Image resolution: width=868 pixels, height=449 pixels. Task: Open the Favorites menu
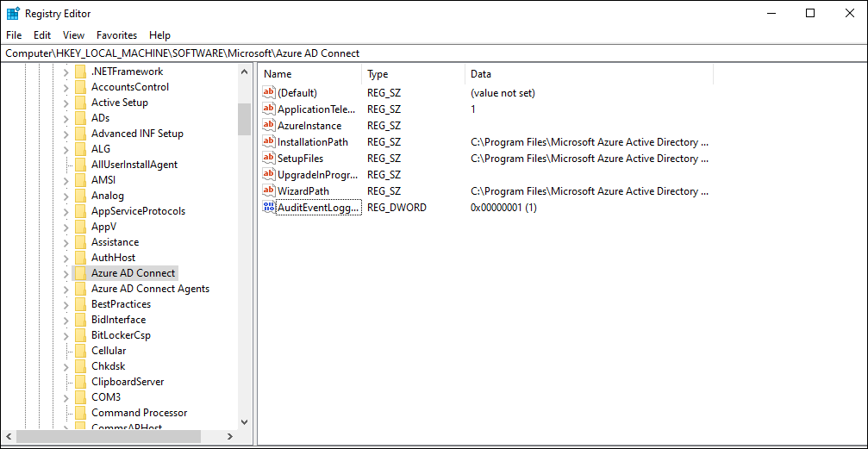click(117, 34)
